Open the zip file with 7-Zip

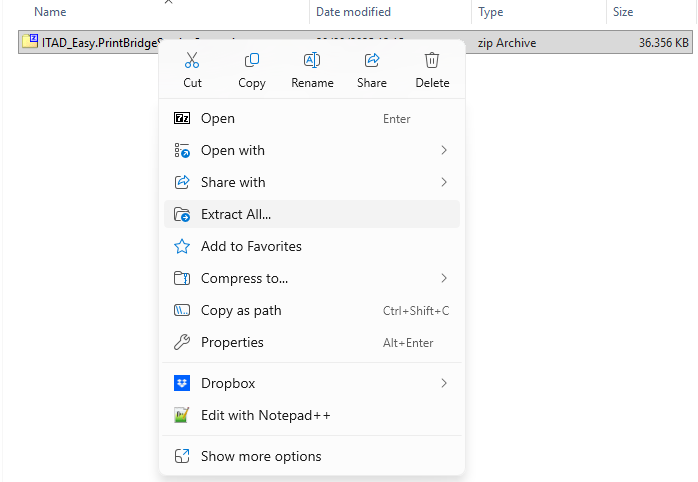tap(217, 118)
